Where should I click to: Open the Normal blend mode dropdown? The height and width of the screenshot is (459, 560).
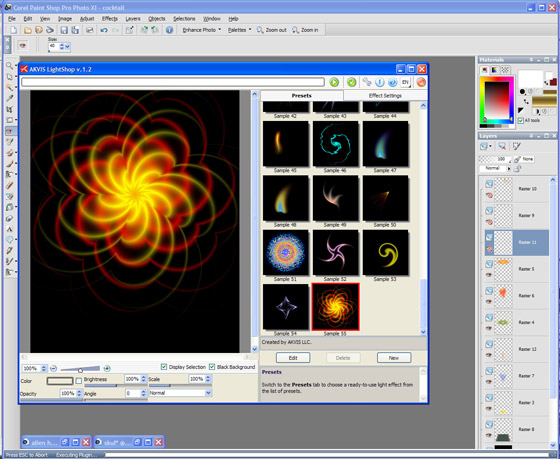pos(180,393)
